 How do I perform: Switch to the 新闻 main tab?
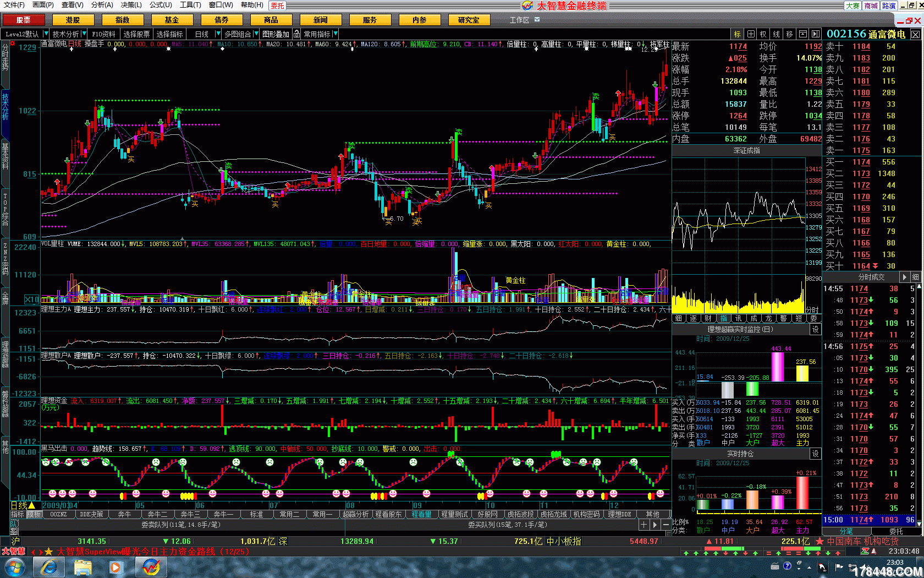point(321,20)
